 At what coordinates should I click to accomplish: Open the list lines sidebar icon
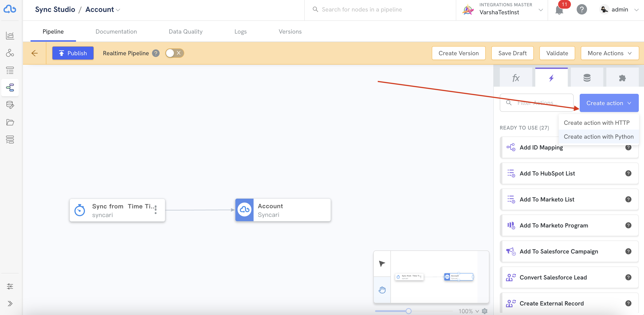(x=10, y=70)
